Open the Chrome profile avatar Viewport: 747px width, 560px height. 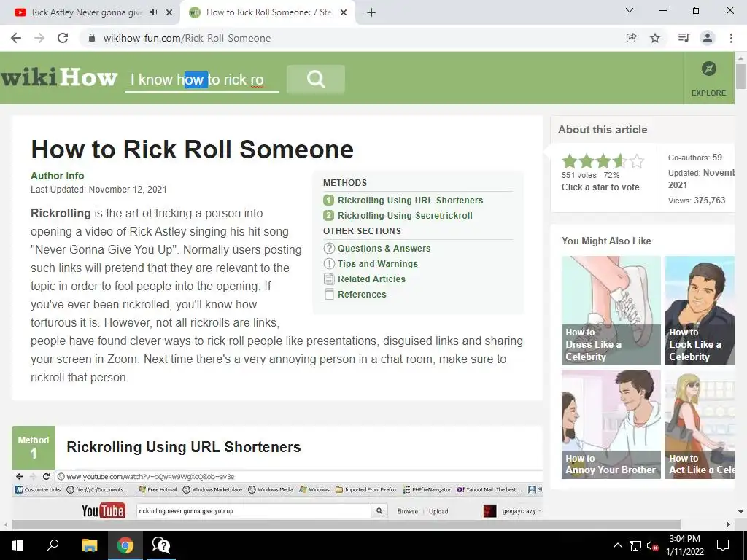(x=708, y=38)
